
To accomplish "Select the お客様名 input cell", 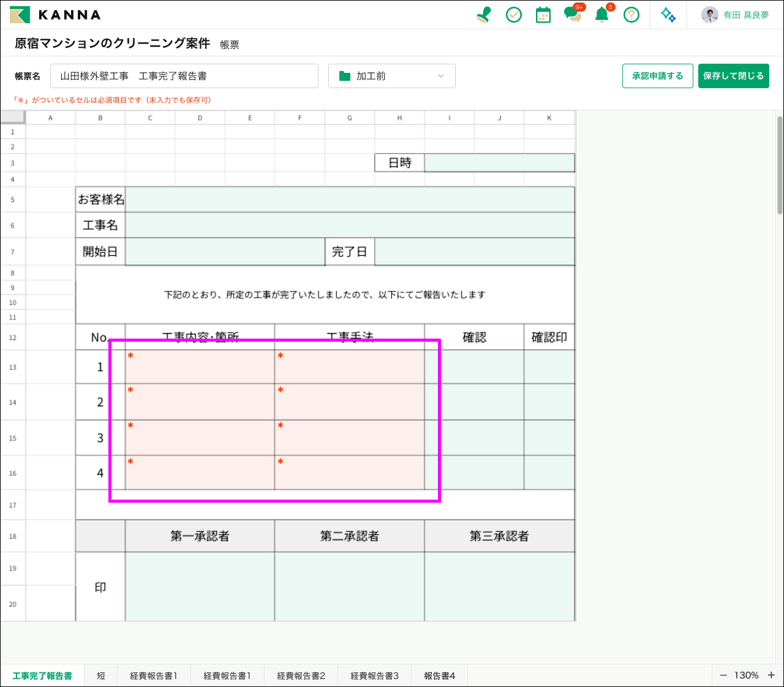I will (x=349, y=200).
